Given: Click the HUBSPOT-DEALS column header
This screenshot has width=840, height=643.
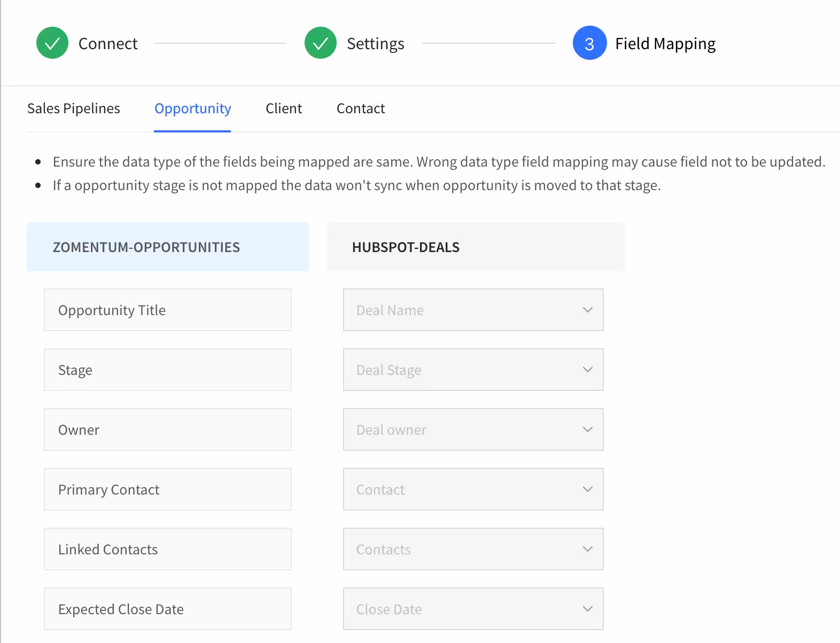Looking at the screenshot, I should tap(476, 247).
